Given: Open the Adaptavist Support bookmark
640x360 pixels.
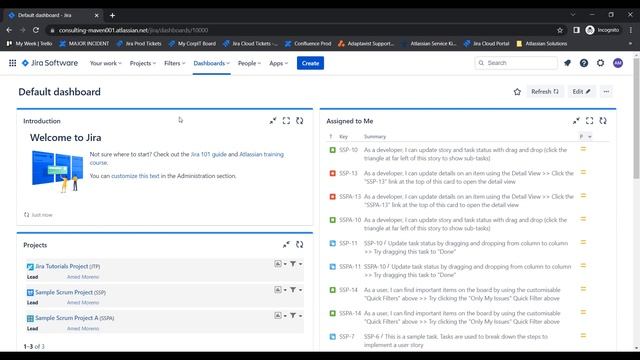Looking at the screenshot, I should 366,43.
